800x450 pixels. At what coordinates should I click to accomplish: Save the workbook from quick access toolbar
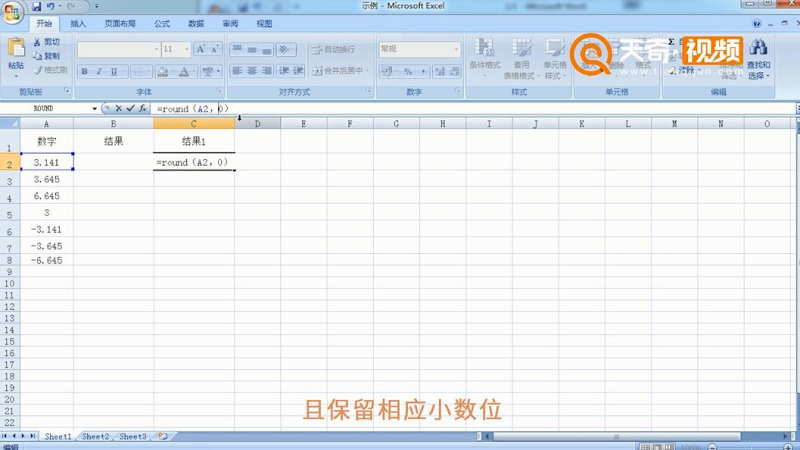[x=36, y=7]
